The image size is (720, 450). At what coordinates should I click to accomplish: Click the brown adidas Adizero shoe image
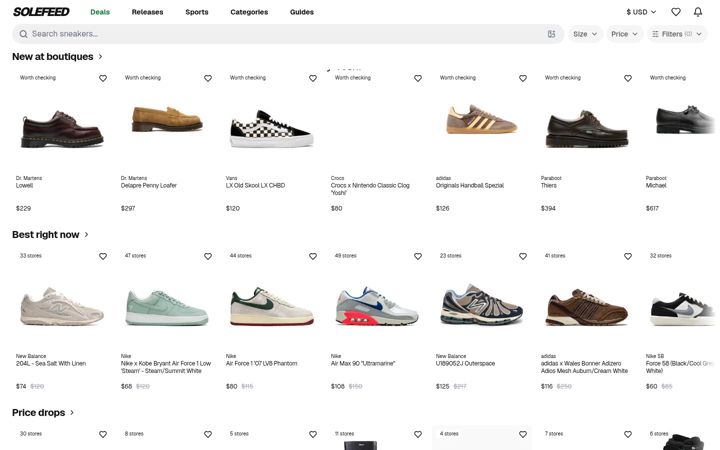point(586,307)
